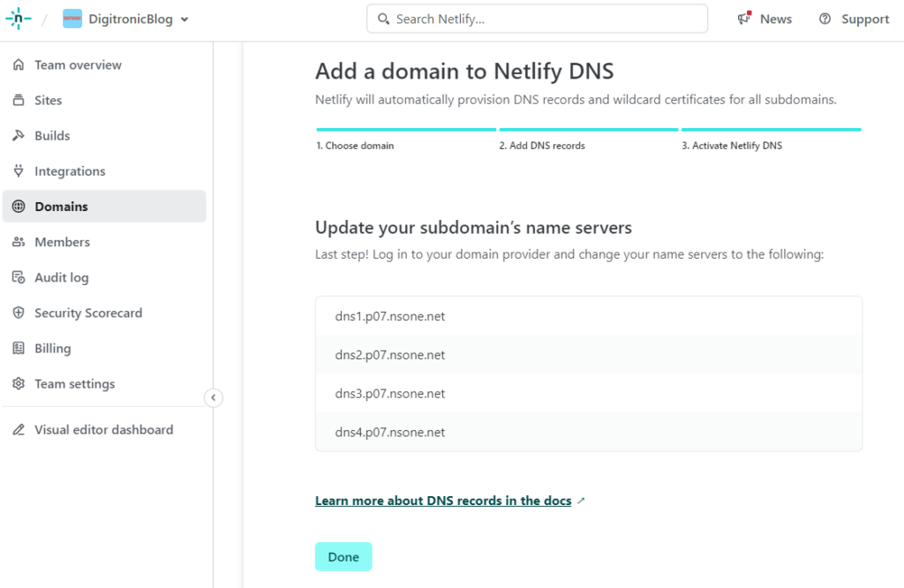Screen dimensions: 904x588
Task: Click the News megaphone icon
Action: coord(744,19)
